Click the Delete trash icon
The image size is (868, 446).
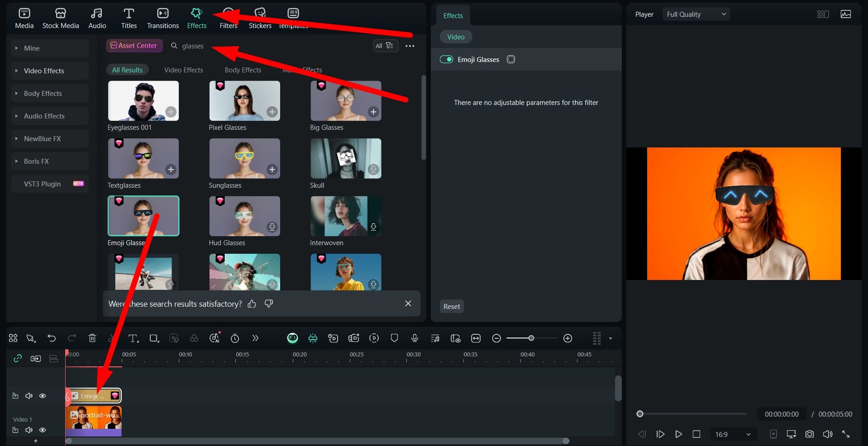point(92,338)
